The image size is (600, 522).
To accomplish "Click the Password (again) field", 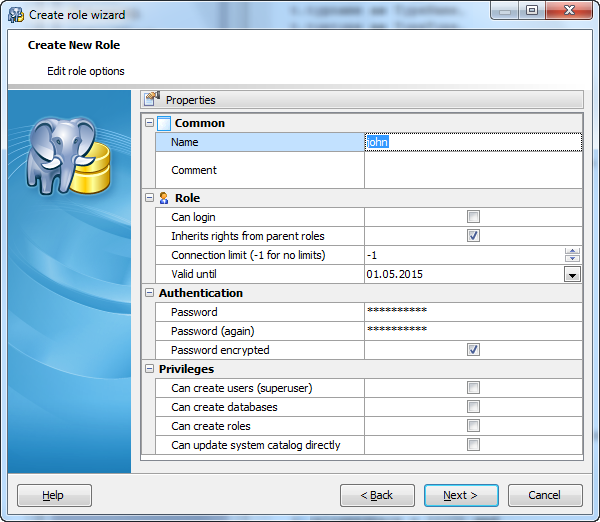I will pos(473,331).
